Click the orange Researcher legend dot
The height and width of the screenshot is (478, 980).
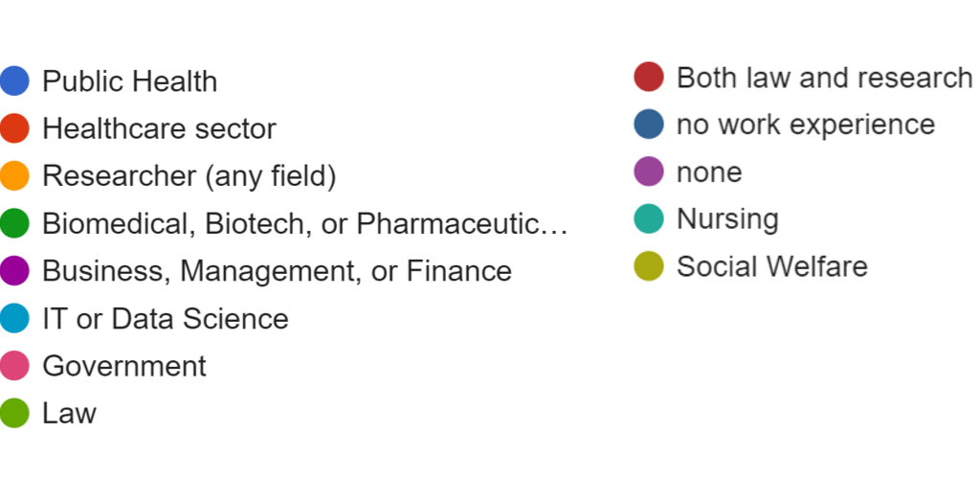pyautogui.click(x=14, y=176)
